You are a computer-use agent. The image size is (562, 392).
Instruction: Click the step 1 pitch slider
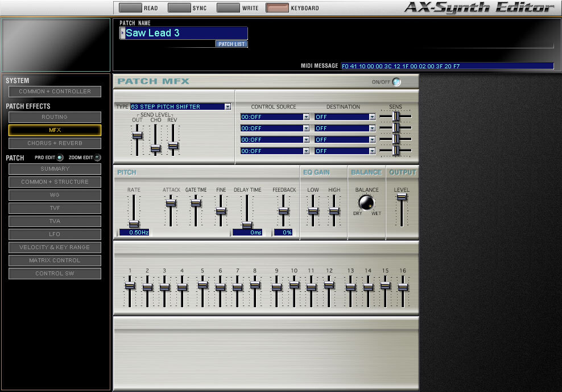[x=130, y=286]
